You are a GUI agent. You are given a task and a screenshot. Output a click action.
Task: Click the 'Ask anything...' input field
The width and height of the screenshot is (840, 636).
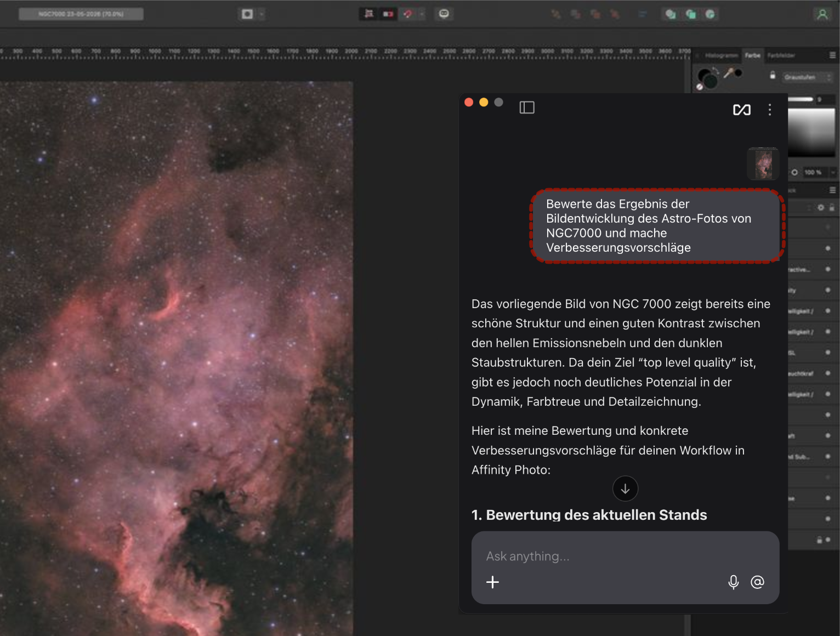point(625,556)
